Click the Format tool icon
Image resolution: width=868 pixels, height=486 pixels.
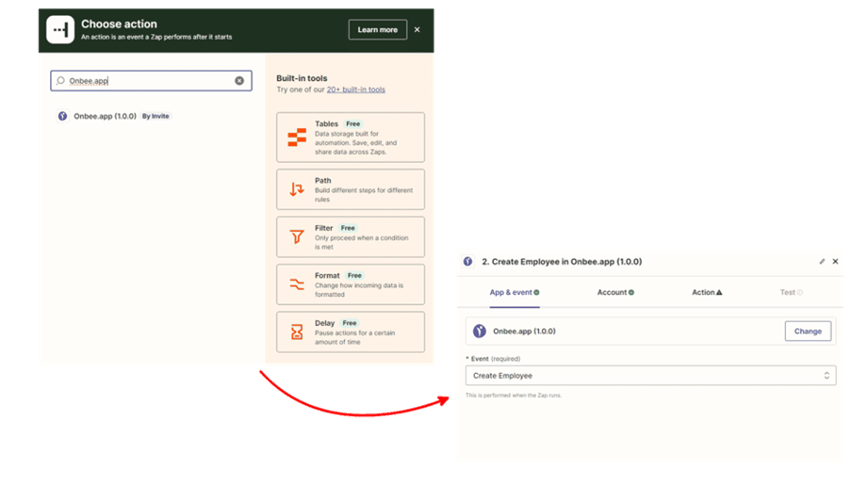(x=297, y=284)
